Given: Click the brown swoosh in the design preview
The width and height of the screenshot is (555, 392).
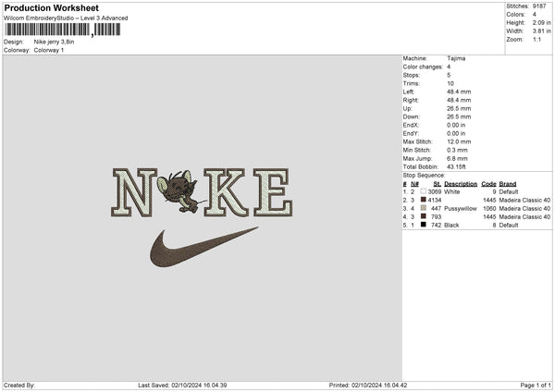Looking at the screenshot, I should coord(203,247).
